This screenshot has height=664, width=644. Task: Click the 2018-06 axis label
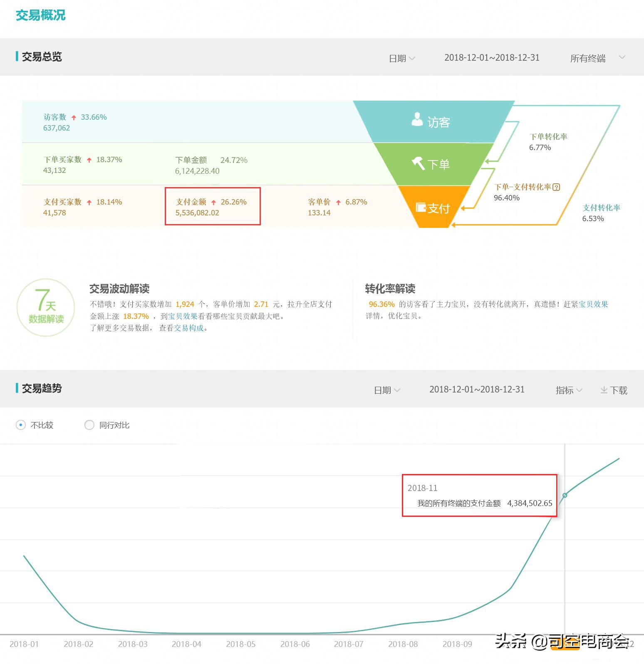[295, 644]
